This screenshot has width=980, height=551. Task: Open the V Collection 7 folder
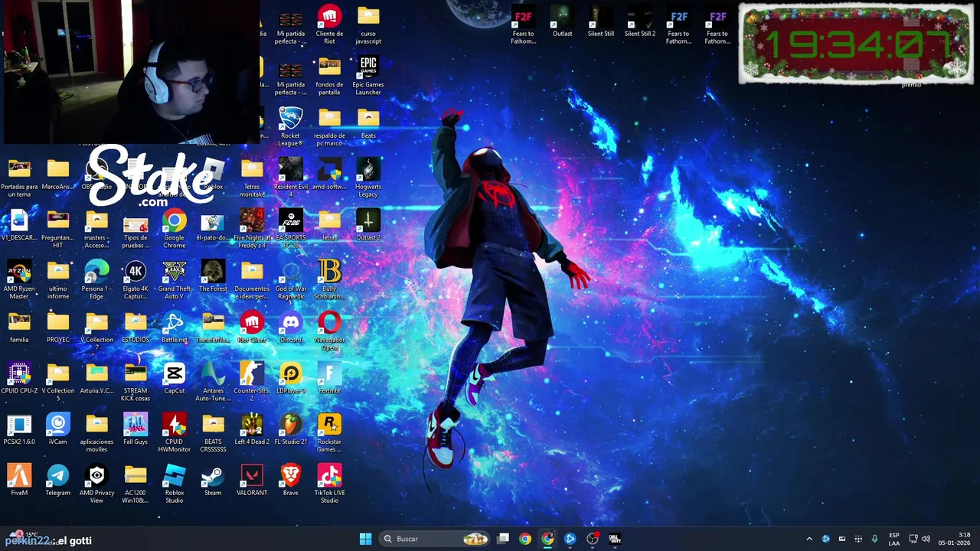click(x=96, y=322)
